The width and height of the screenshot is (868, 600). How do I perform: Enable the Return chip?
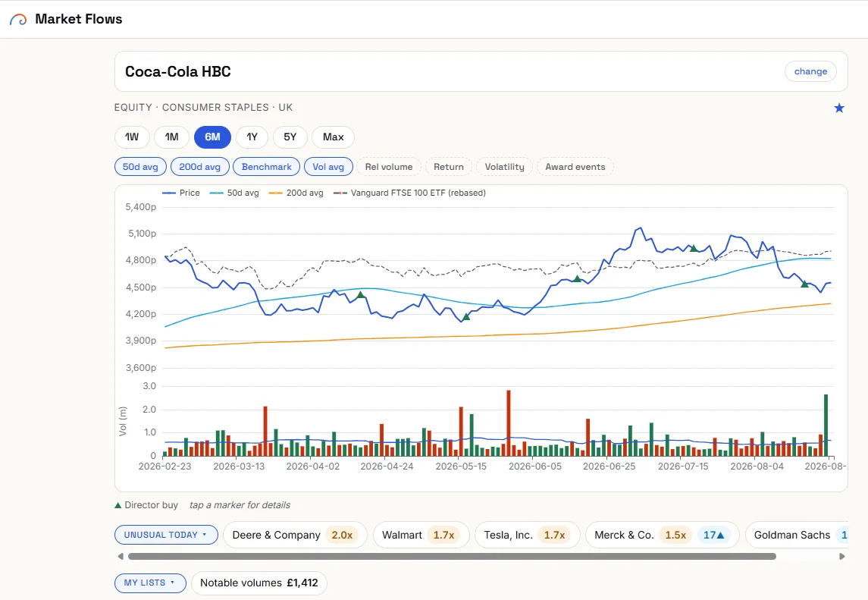(448, 167)
